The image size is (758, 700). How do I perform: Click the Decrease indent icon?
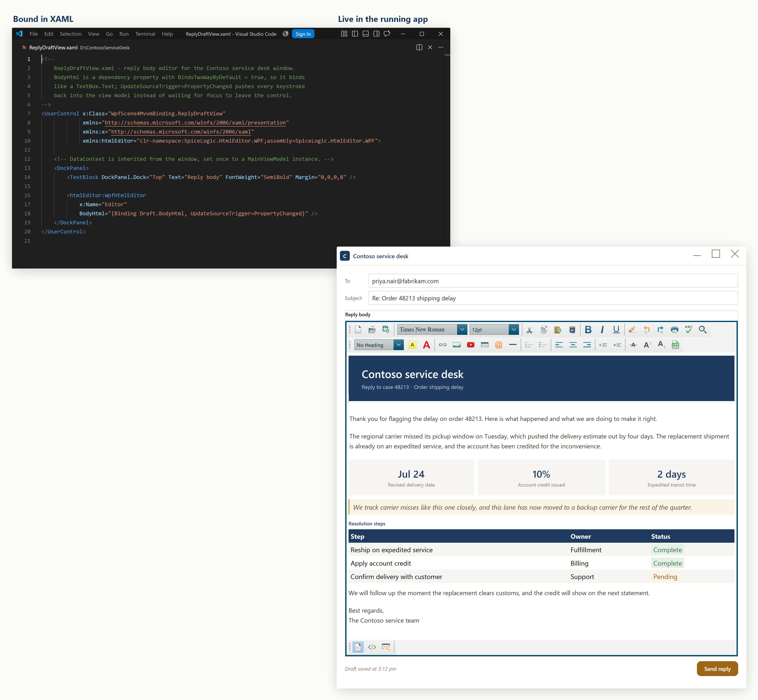click(603, 345)
